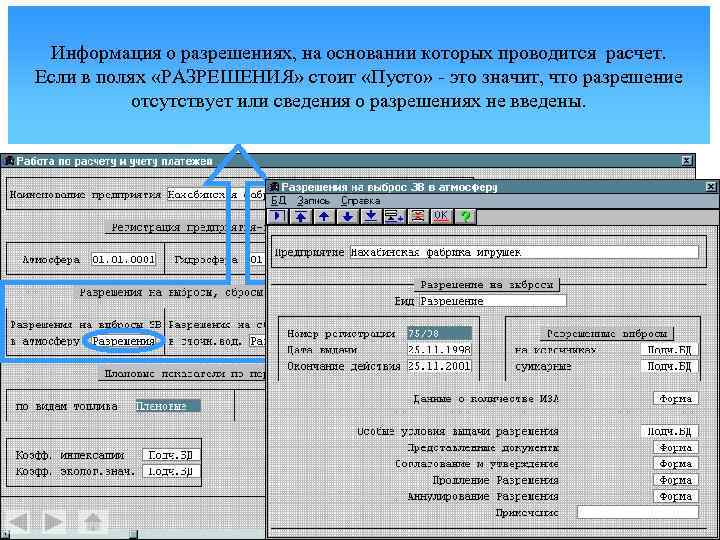Click the home slide navigation button
The width and height of the screenshot is (720, 540).
93,521
